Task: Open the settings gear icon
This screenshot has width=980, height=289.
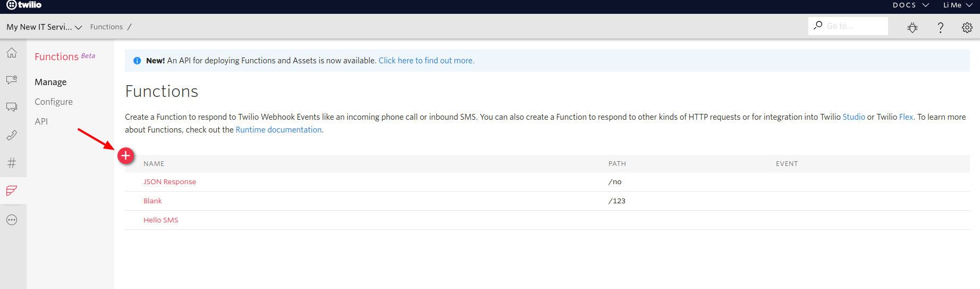Action: pos(967,27)
